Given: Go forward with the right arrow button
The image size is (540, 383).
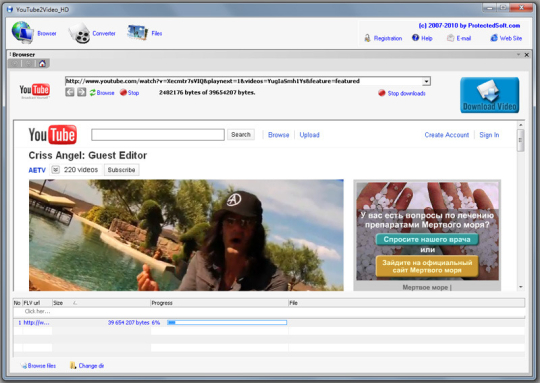Looking at the screenshot, I should click(82, 92).
